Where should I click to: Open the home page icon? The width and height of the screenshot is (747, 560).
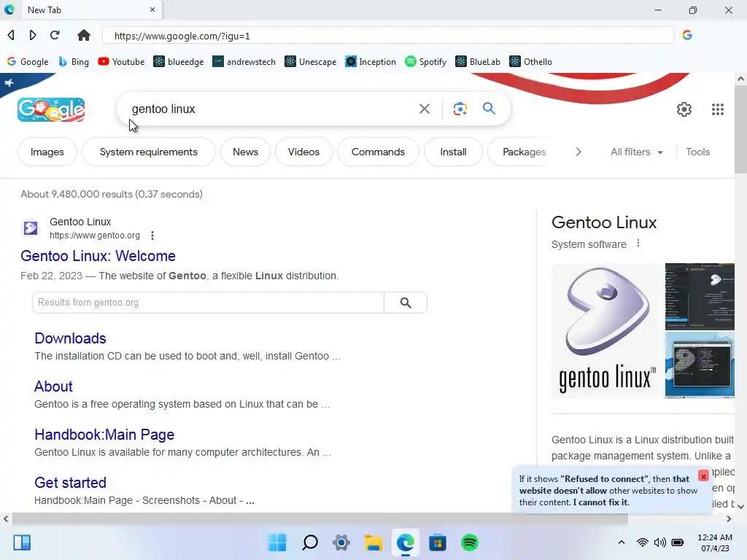84,35
